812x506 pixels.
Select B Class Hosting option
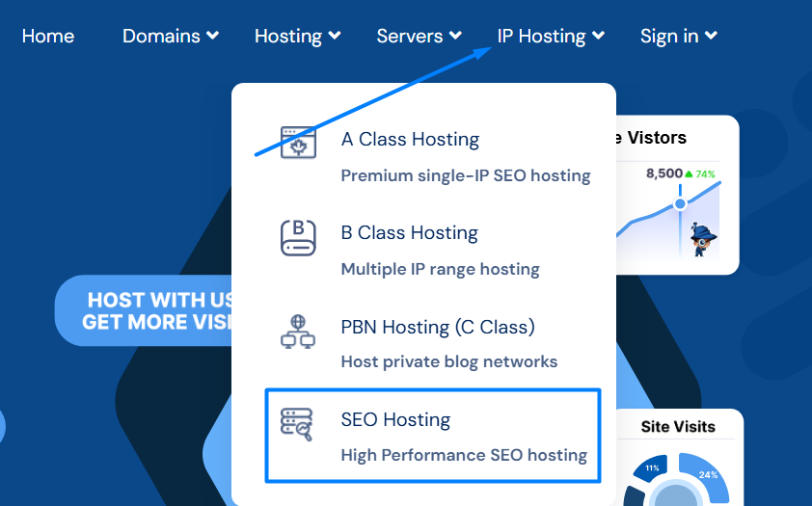pyautogui.click(x=410, y=233)
